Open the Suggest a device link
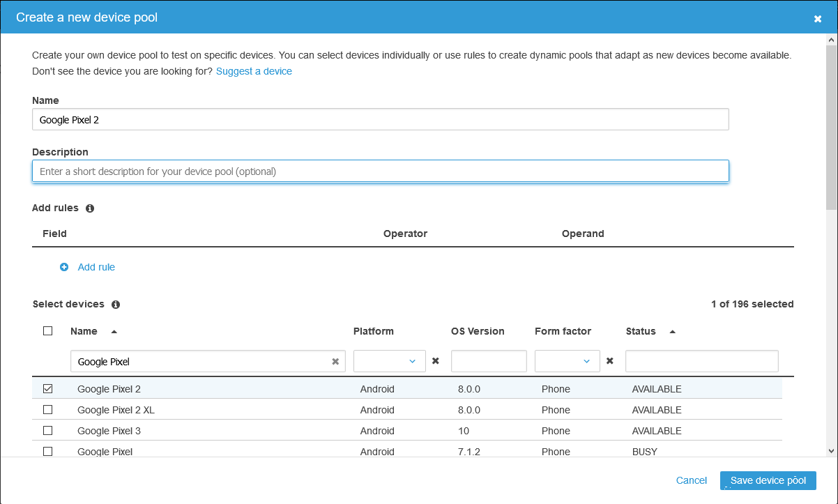Viewport: 838px width, 504px height. point(254,71)
